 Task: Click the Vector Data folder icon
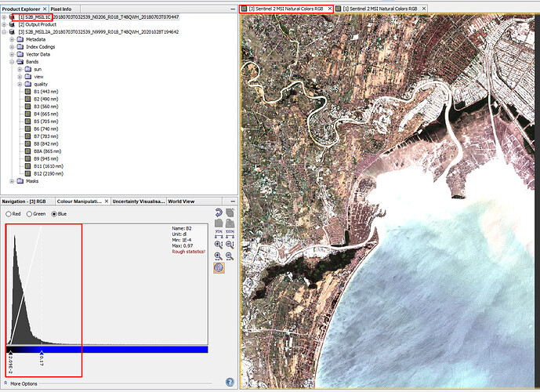click(20, 54)
